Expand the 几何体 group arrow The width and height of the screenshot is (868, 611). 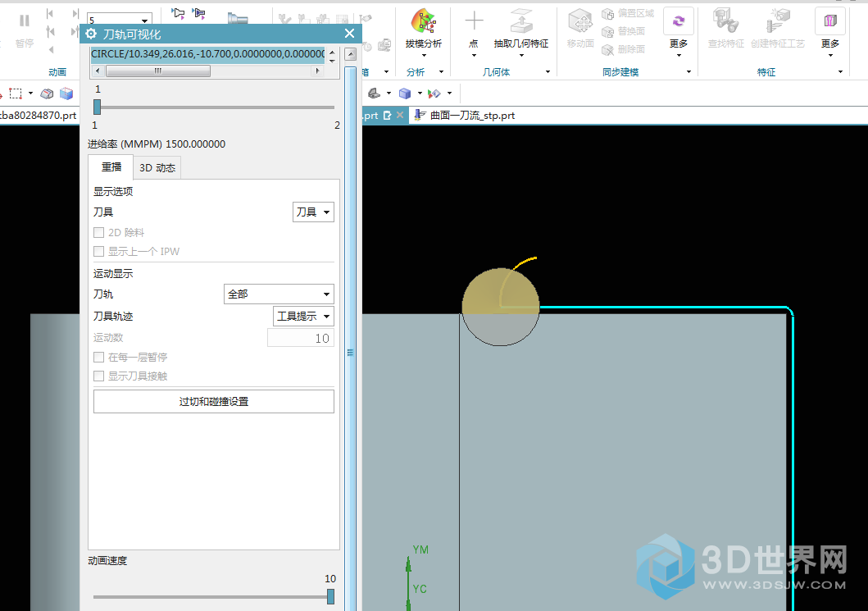pyautogui.click(x=548, y=72)
